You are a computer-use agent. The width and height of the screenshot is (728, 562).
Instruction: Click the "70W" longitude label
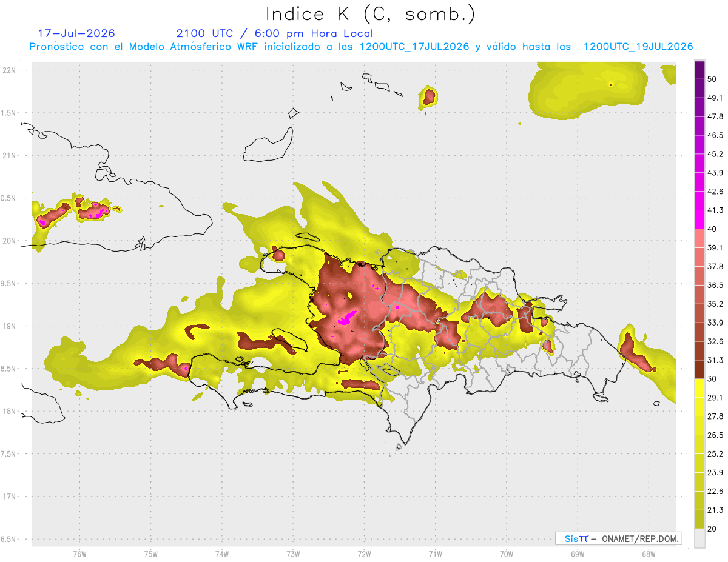click(x=507, y=554)
